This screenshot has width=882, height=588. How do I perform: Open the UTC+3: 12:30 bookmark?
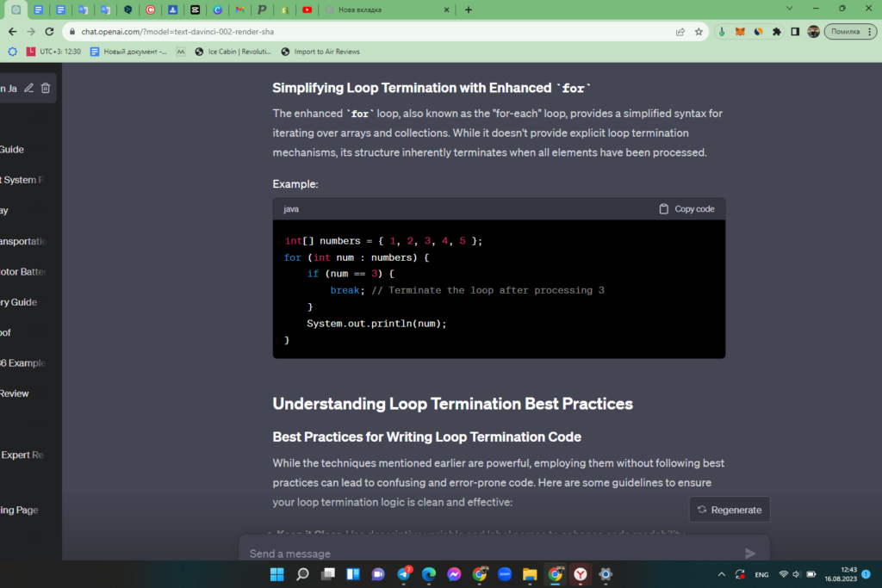[53, 51]
